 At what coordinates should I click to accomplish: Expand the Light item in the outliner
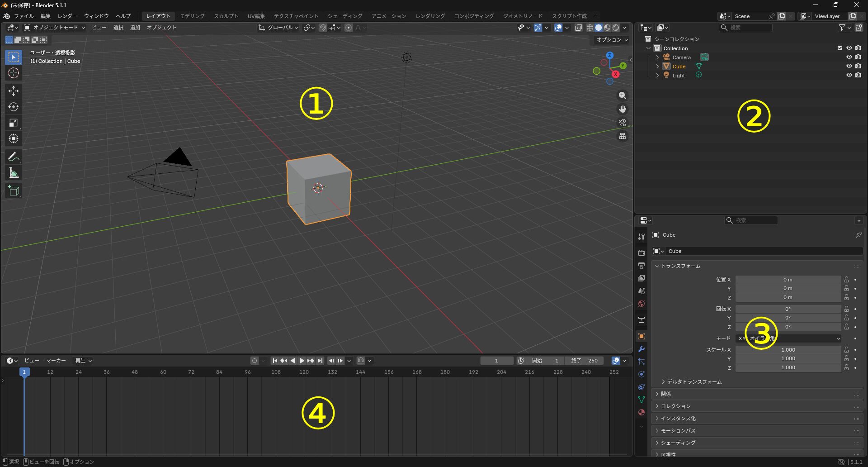click(x=657, y=76)
